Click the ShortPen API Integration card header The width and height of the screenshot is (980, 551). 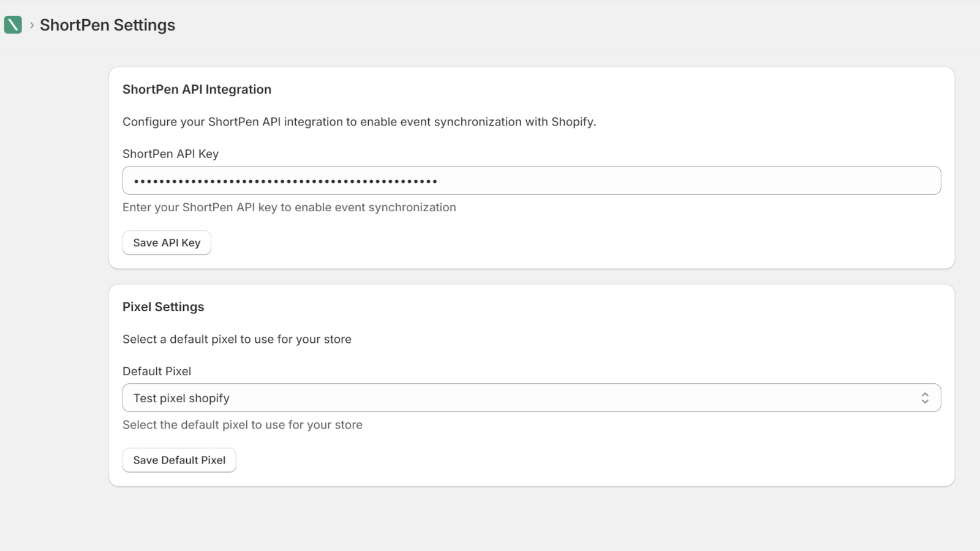(x=197, y=89)
